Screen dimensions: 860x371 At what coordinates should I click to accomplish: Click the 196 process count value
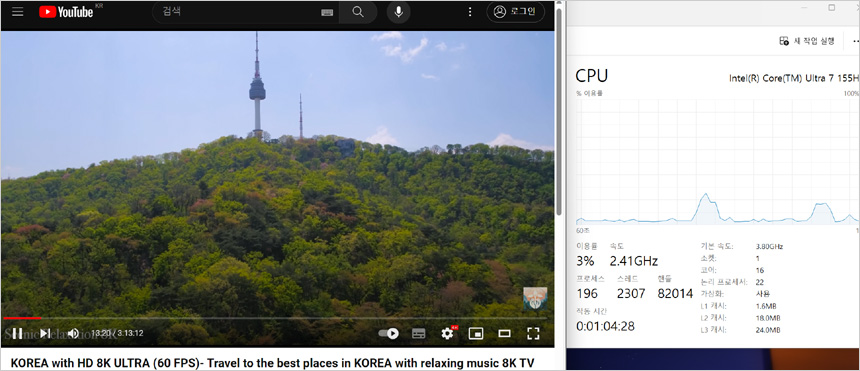click(587, 294)
